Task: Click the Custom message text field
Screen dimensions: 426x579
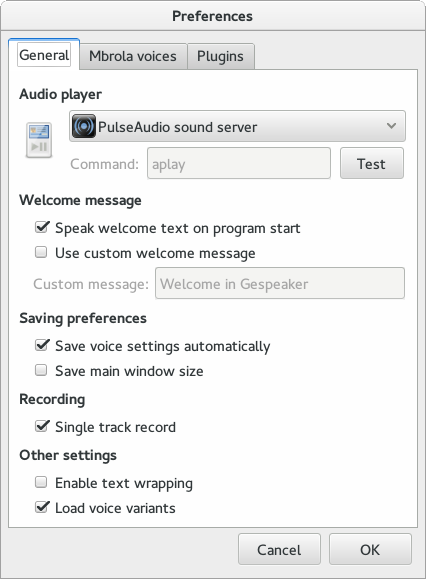Action: click(280, 283)
